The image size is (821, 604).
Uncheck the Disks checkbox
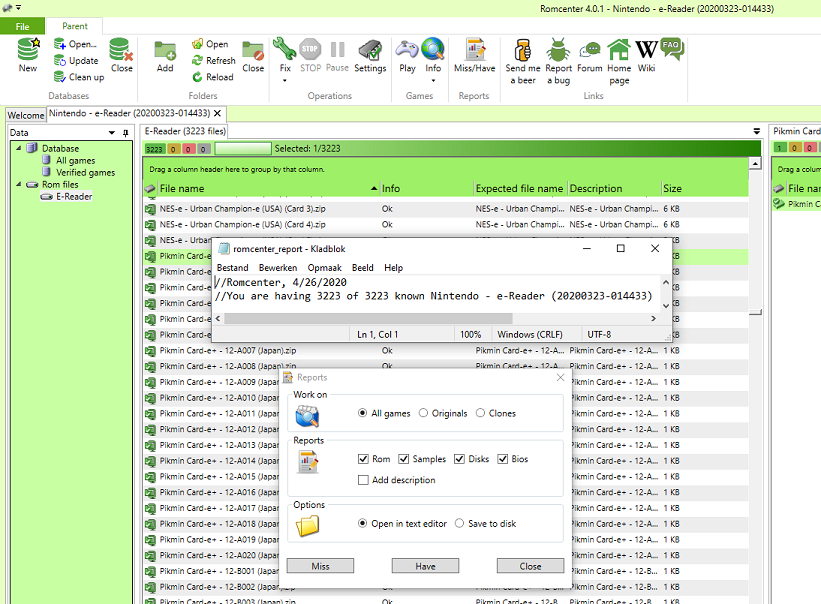459,459
